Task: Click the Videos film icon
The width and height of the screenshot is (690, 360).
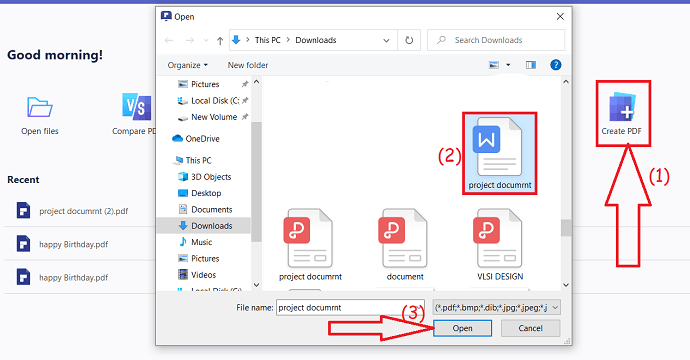Action: click(x=183, y=275)
